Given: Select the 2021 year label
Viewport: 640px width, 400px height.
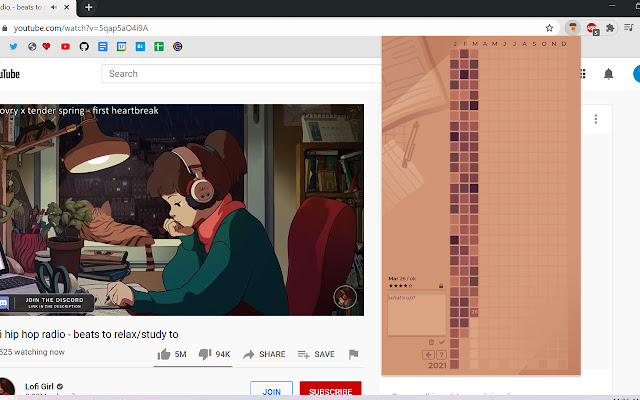Looking at the screenshot, I should point(437,365).
